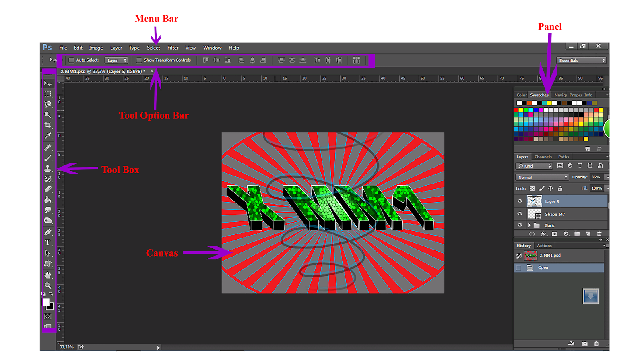Create new snapshot with camera icon

[x=584, y=344]
